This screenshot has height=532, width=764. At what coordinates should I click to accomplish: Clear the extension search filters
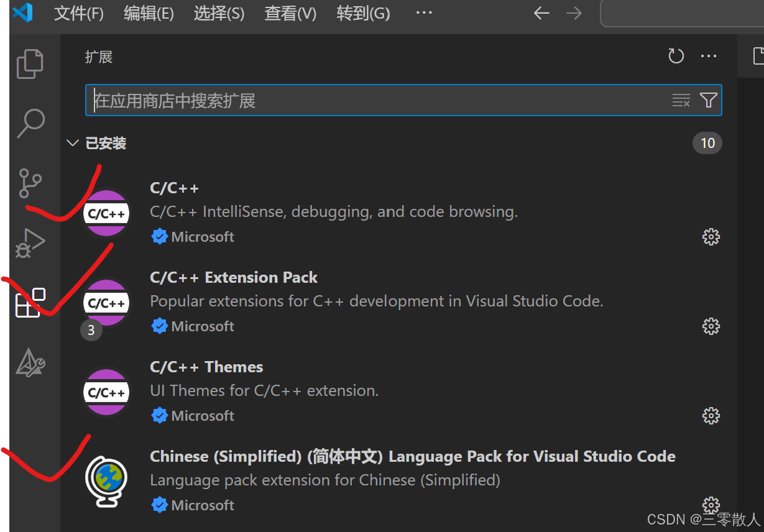681,100
